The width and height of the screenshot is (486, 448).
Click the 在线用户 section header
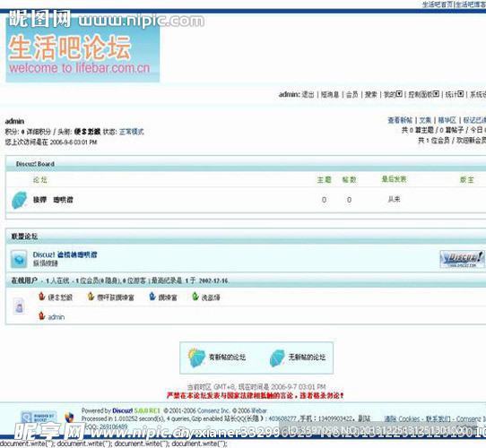[24, 280]
